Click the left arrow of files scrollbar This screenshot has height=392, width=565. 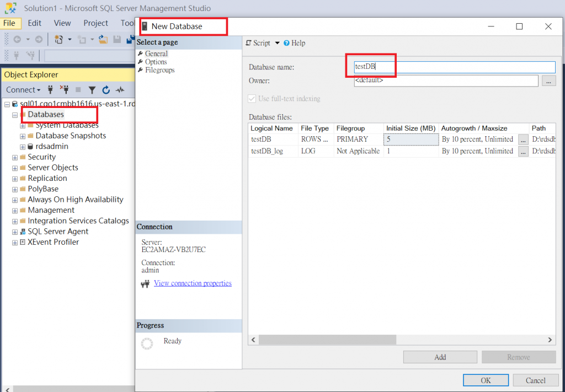253,340
